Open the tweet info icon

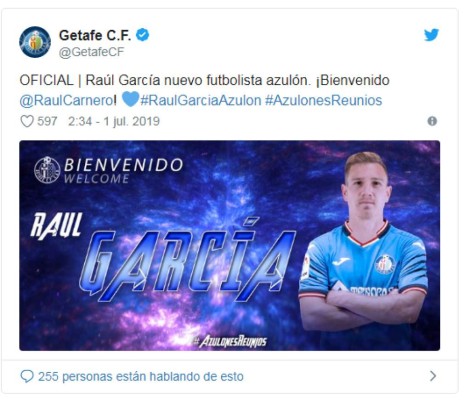click(432, 121)
